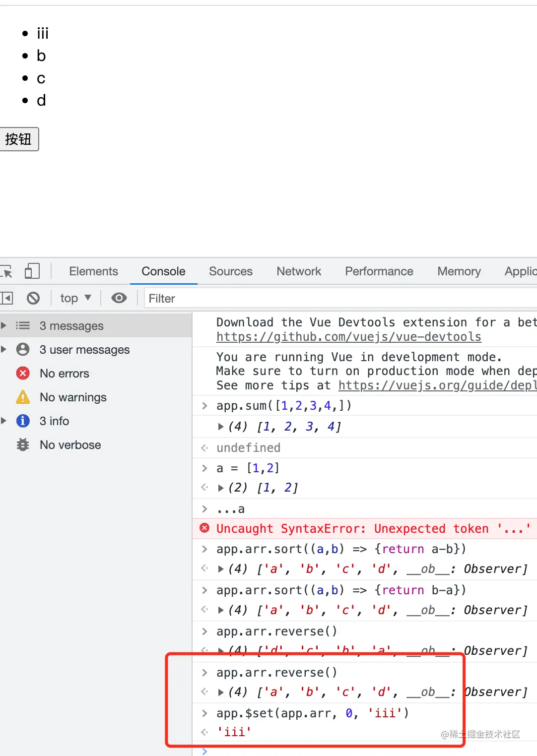
Task: Click the list item 'd' on the page
Action: click(x=41, y=100)
